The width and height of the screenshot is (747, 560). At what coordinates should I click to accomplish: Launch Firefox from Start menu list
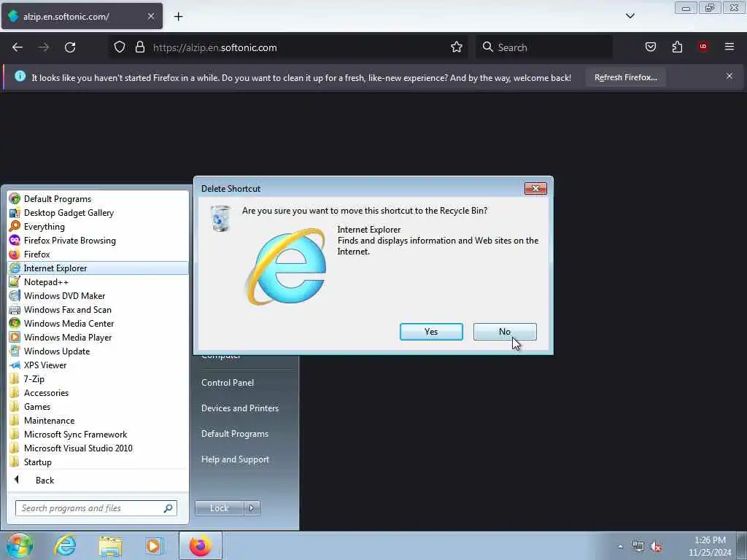[x=98, y=254]
